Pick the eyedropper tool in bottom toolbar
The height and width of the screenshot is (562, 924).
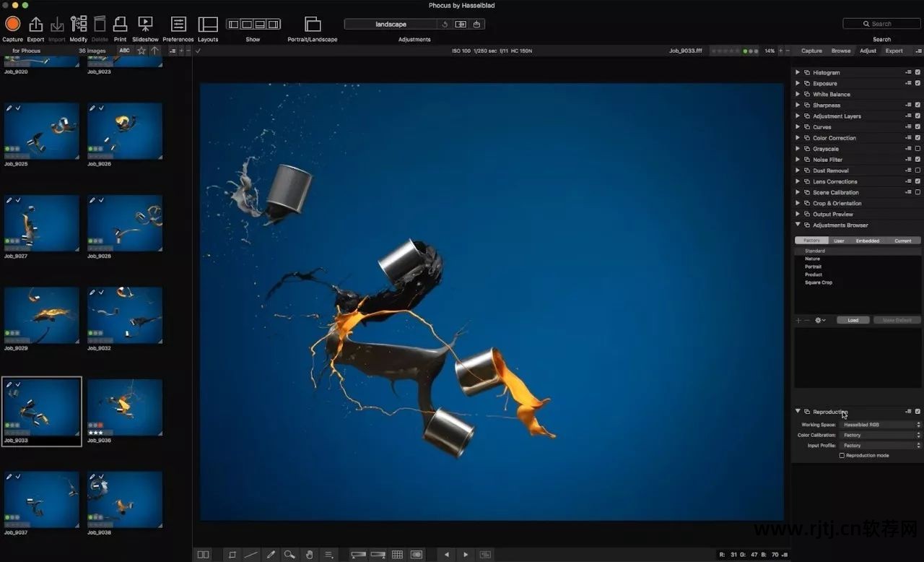(271, 555)
